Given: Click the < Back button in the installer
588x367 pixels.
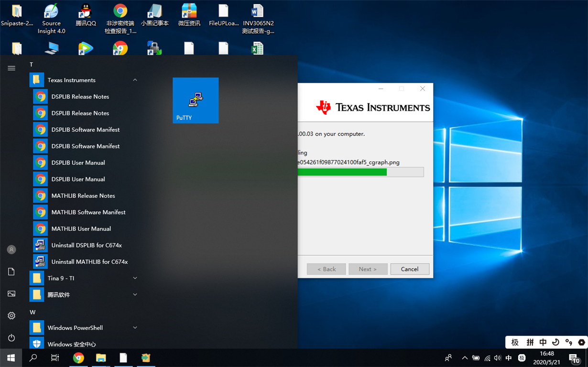Looking at the screenshot, I should pyautogui.click(x=327, y=269).
